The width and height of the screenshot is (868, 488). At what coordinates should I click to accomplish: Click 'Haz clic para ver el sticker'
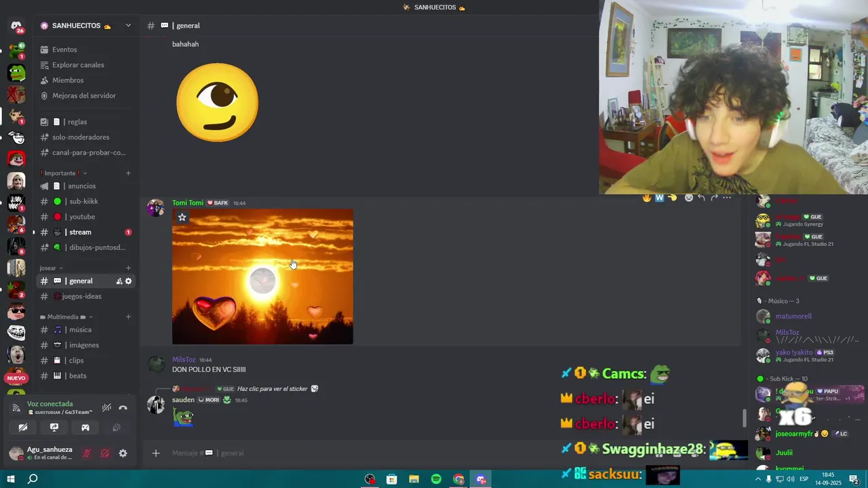point(272,389)
